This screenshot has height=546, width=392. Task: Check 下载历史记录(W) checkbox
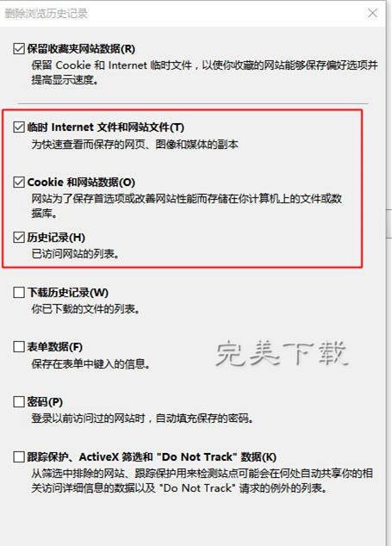tap(19, 293)
